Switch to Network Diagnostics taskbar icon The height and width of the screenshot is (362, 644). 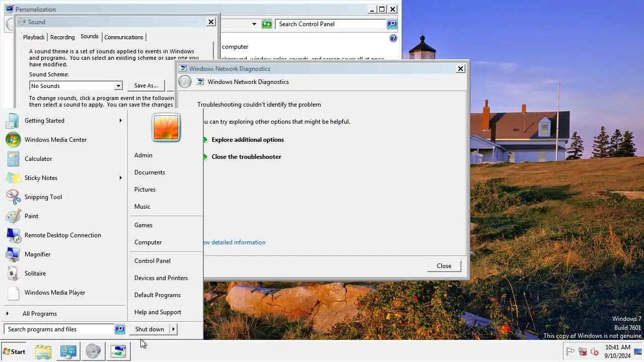tap(119, 351)
